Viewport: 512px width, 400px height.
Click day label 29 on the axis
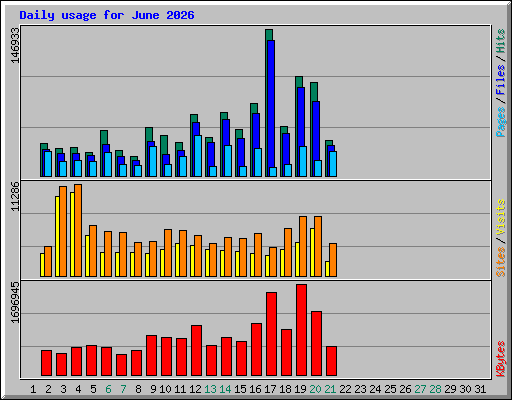[x=450, y=389]
